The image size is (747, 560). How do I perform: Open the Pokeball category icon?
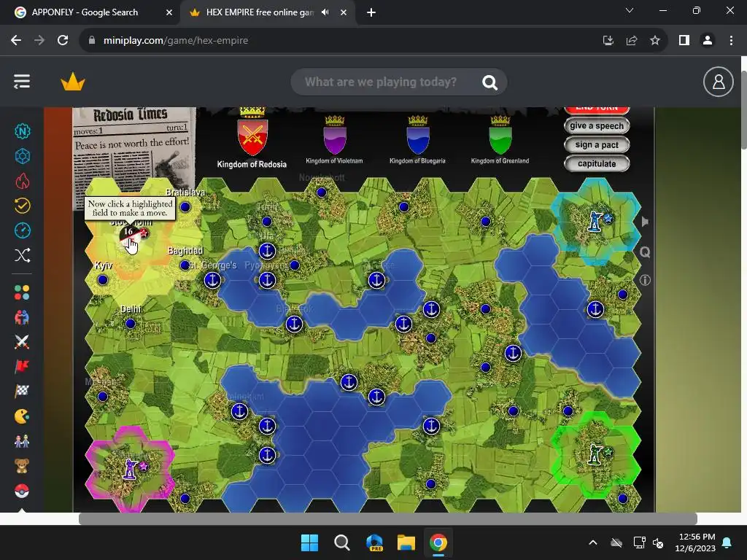click(22, 491)
